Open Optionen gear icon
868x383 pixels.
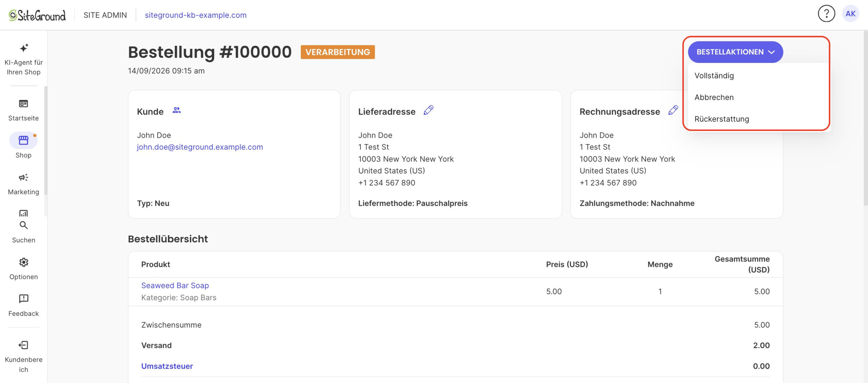click(x=23, y=262)
